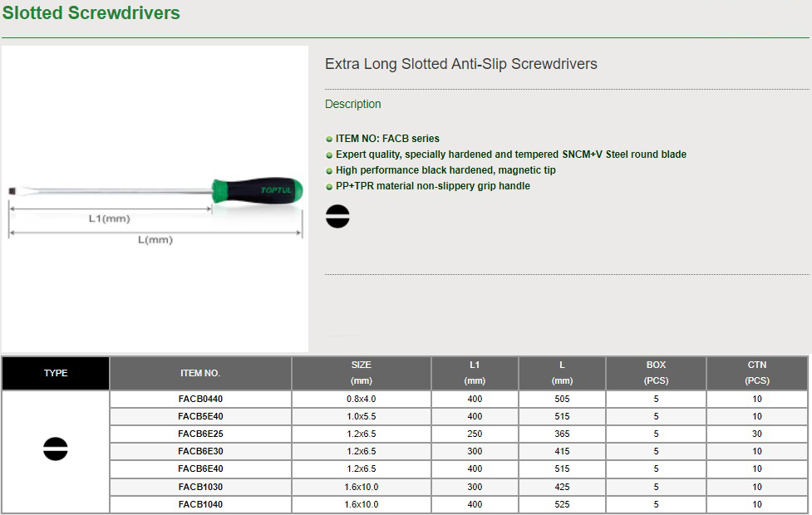Click size 1.2x6.5 in FACB6E25 row

362,434
